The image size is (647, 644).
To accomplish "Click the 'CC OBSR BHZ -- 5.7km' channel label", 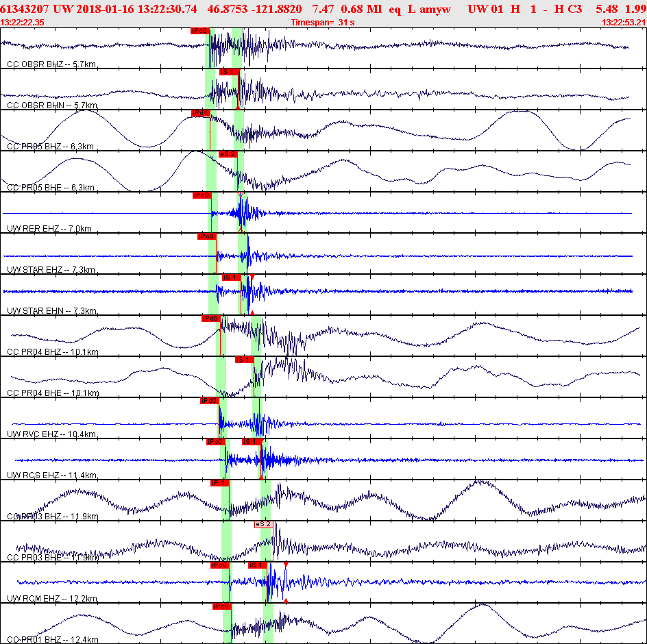I will click(x=51, y=64).
